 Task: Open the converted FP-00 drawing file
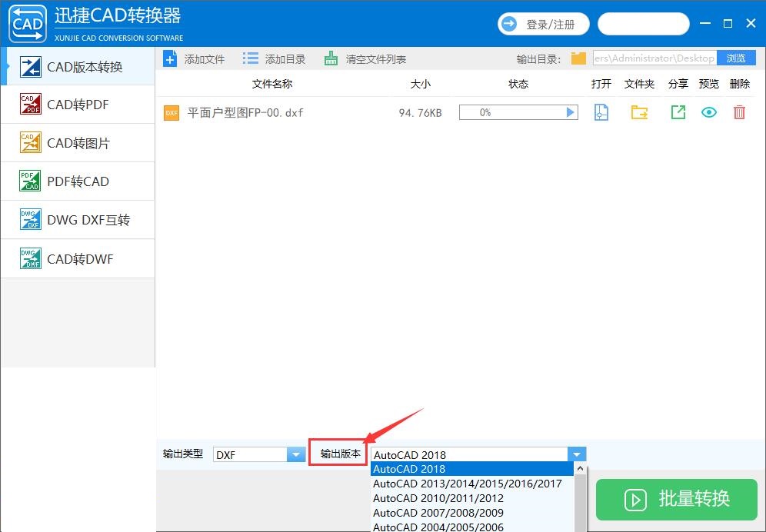(x=601, y=112)
